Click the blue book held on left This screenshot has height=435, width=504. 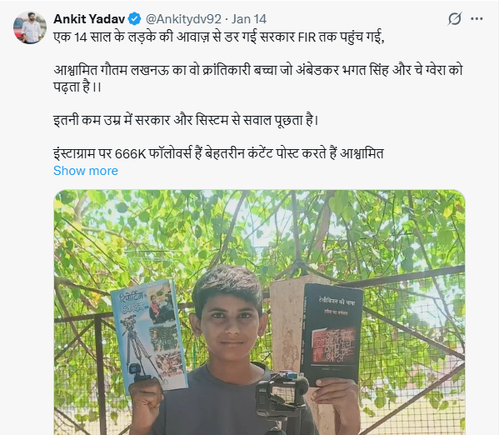pyautogui.click(x=149, y=336)
